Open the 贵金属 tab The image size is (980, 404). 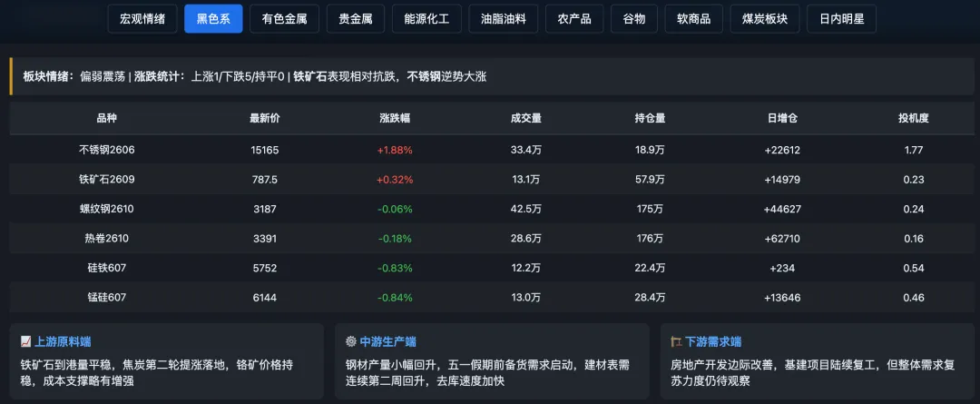click(356, 19)
